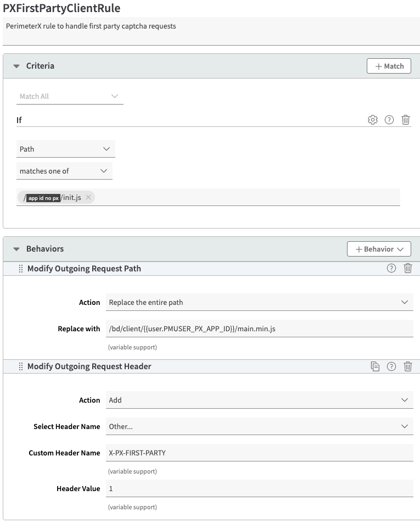Click the + Behavior dropdown button
Screen dimensions: 420x523
click(379, 249)
